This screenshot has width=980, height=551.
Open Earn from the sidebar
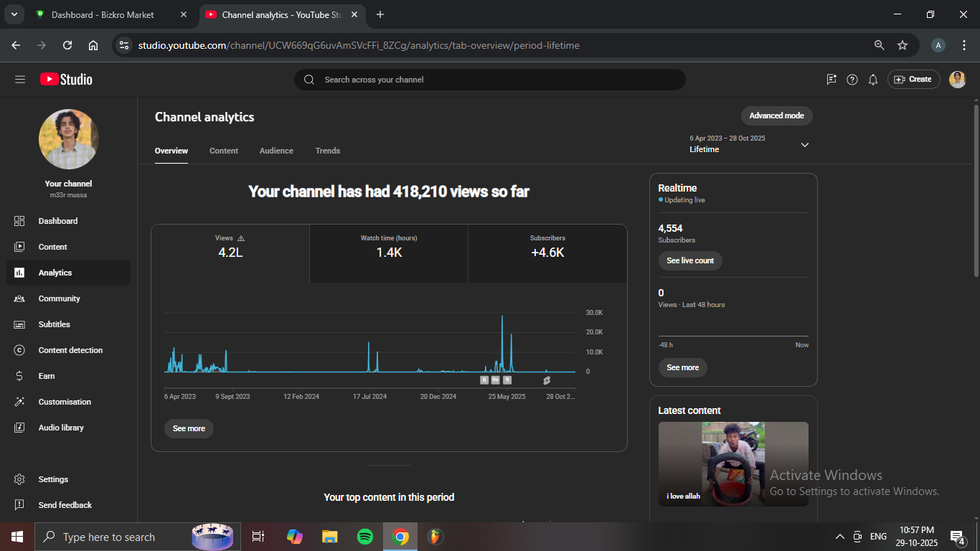[x=47, y=376]
